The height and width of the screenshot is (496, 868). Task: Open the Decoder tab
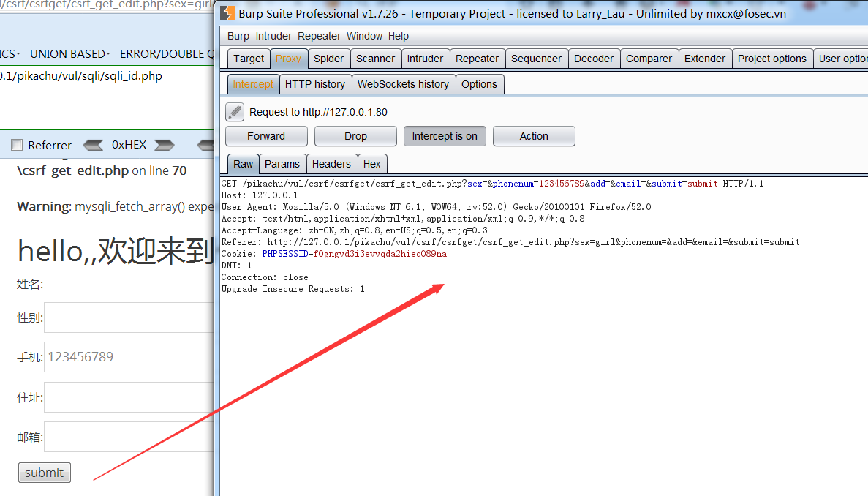click(594, 59)
